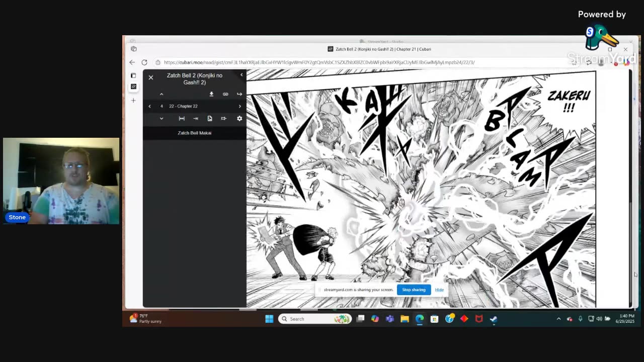Open McAfee from the taskbar
The height and width of the screenshot is (362, 644).
coord(479,319)
